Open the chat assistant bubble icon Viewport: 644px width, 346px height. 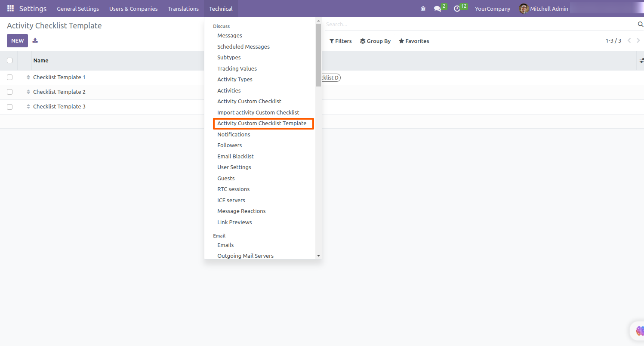(638, 331)
